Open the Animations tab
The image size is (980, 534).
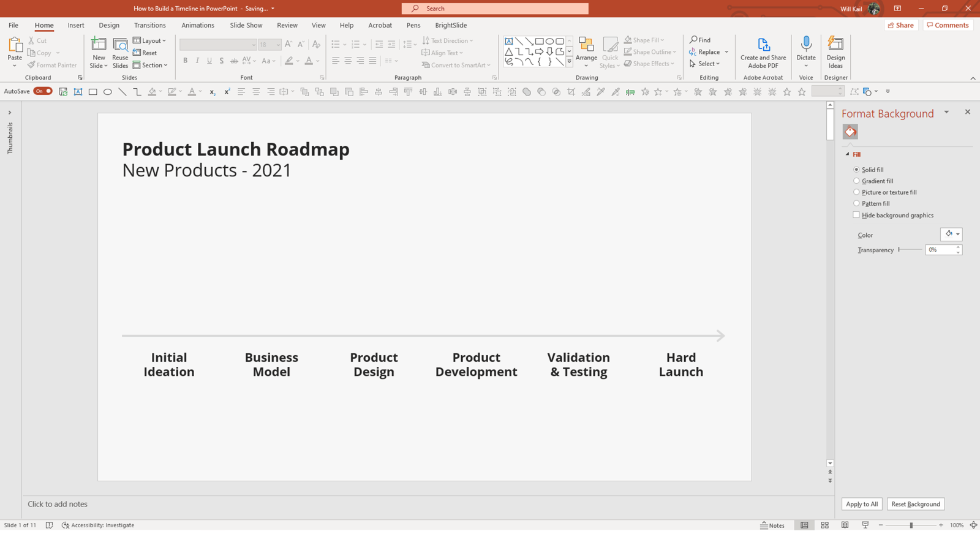click(198, 25)
